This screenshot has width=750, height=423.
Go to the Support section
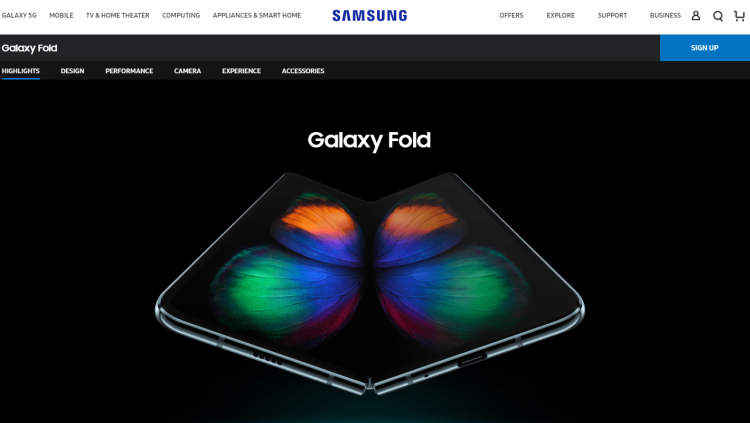612,15
